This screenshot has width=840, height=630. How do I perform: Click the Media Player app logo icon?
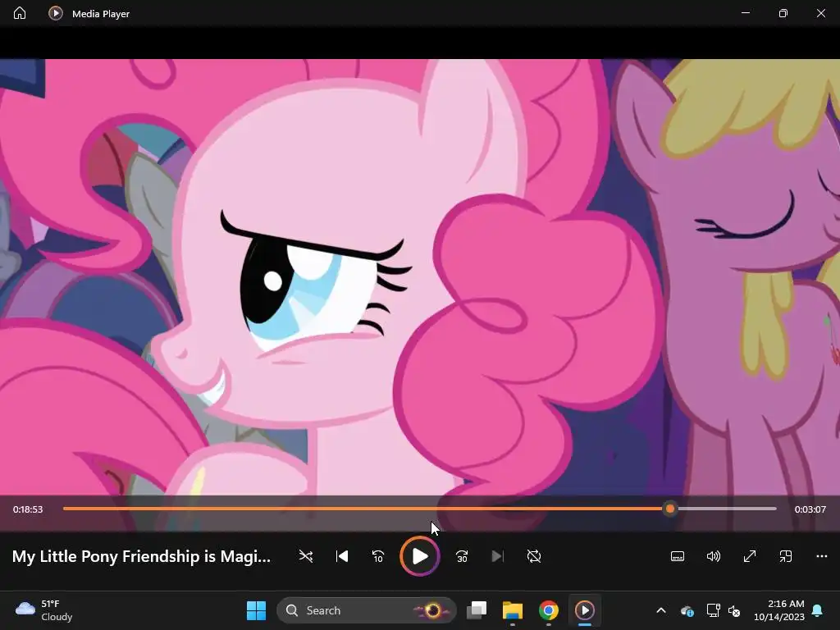click(x=56, y=13)
